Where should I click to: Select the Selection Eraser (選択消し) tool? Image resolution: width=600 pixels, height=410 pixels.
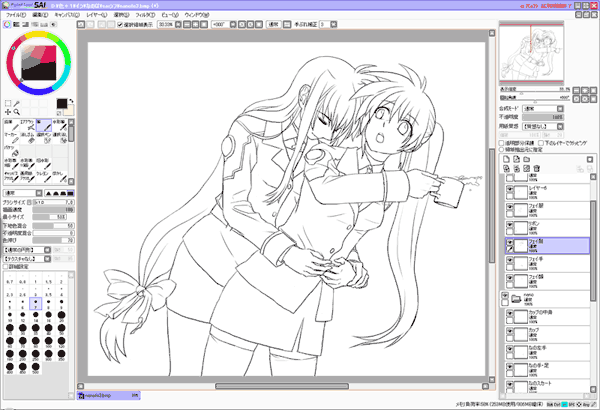[x=59, y=138]
